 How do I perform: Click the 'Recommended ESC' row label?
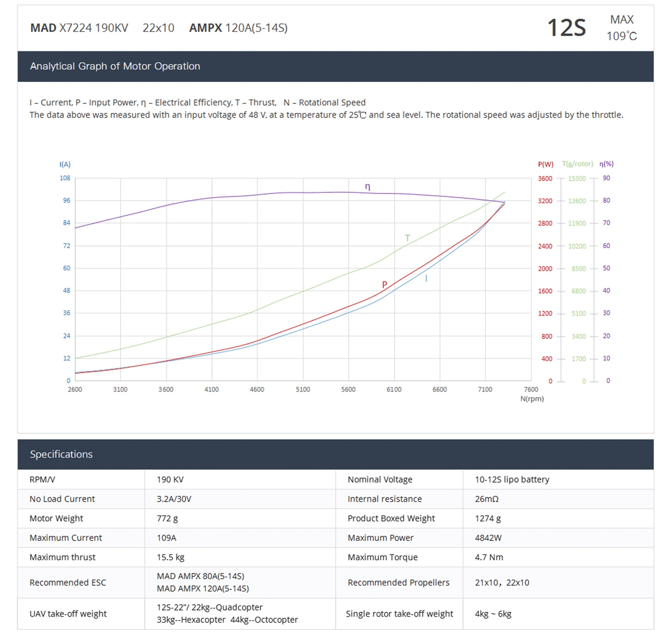click(68, 583)
